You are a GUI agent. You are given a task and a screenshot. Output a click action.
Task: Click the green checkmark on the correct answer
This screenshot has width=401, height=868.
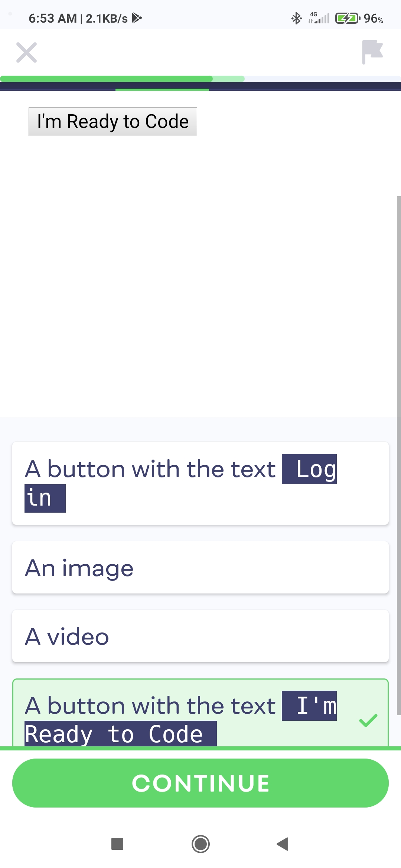click(x=368, y=720)
